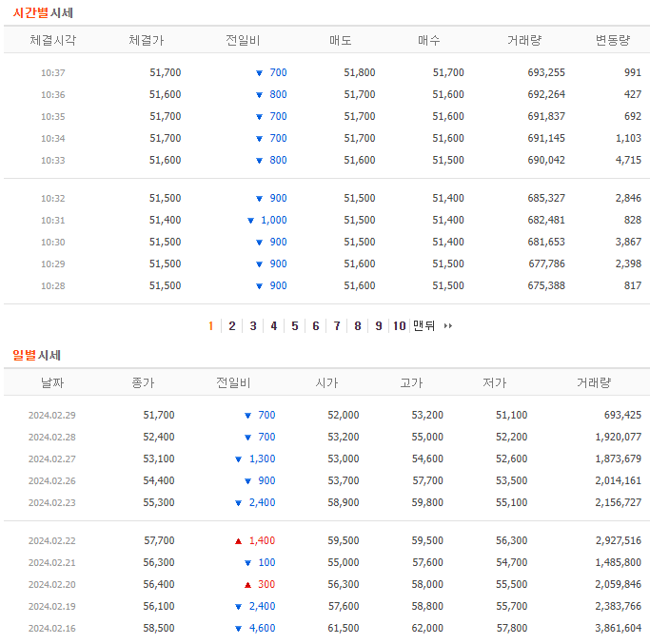
Task: Click sell price 51,800 at 10:37
Action: coord(360,72)
